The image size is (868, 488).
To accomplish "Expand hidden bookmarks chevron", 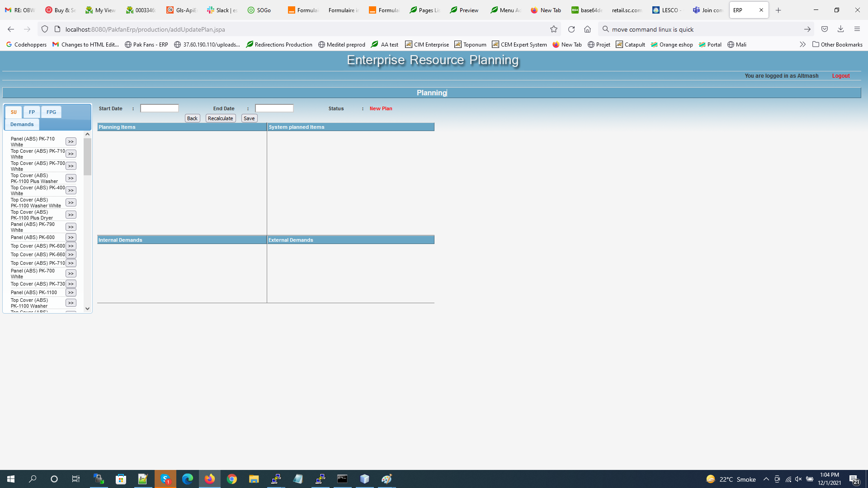I will pyautogui.click(x=802, y=44).
